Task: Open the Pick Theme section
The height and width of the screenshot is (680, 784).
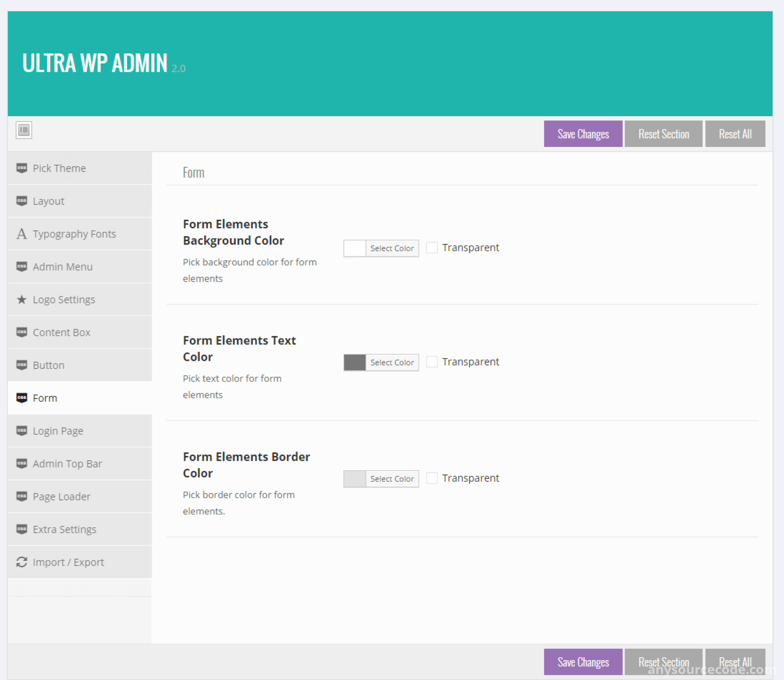Action: (x=80, y=168)
